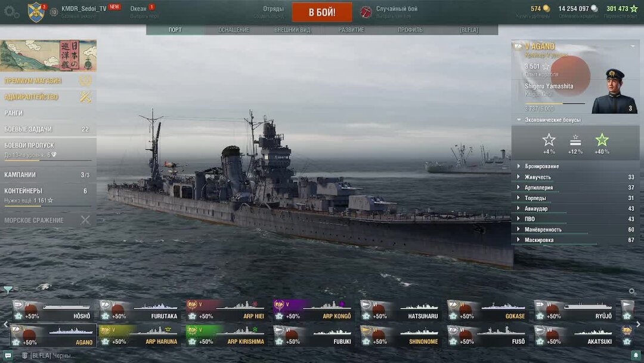Select Fusō in the ship carousel

(488, 336)
